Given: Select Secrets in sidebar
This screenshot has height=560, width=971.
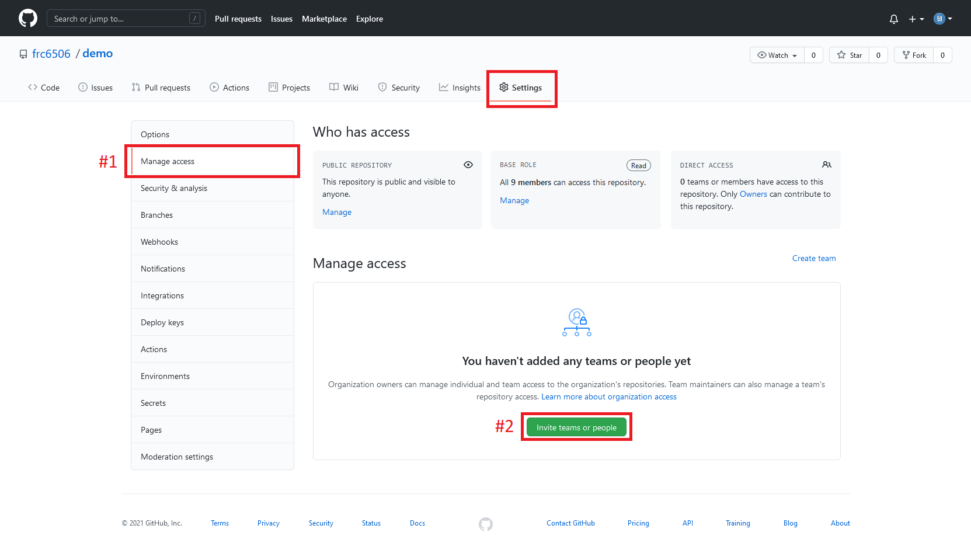Looking at the screenshot, I should coord(213,403).
